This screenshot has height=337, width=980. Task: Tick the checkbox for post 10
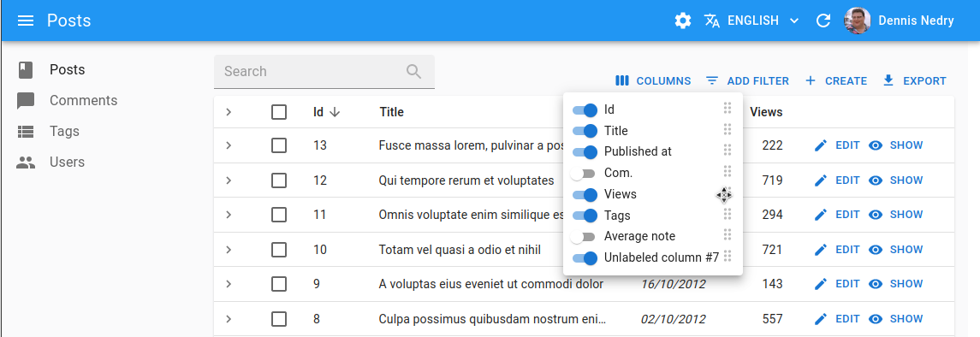click(279, 250)
